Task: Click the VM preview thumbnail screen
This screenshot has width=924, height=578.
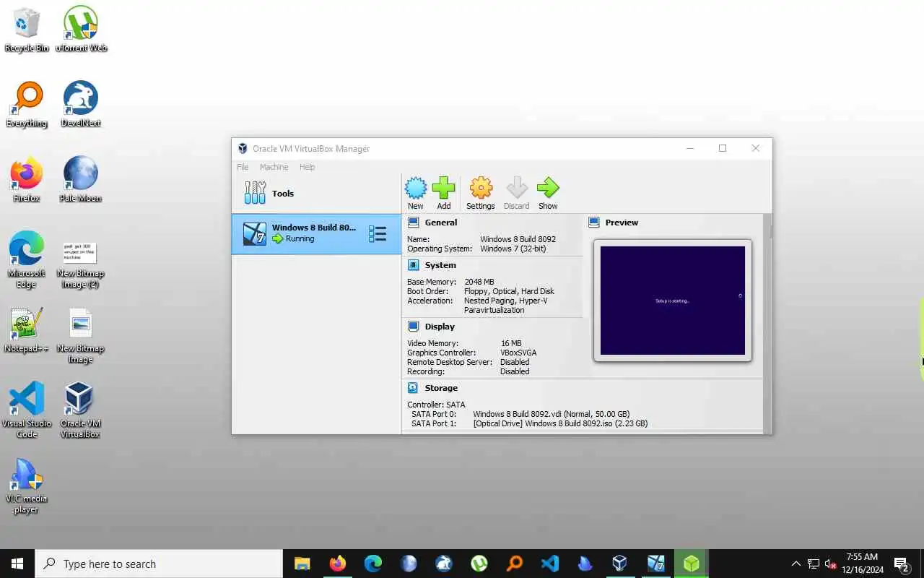Action: [672, 301]
